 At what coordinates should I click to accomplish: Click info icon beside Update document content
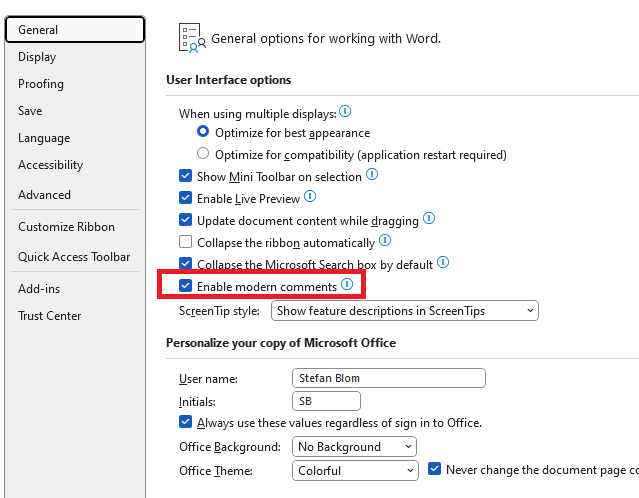(x=429, y=219)
